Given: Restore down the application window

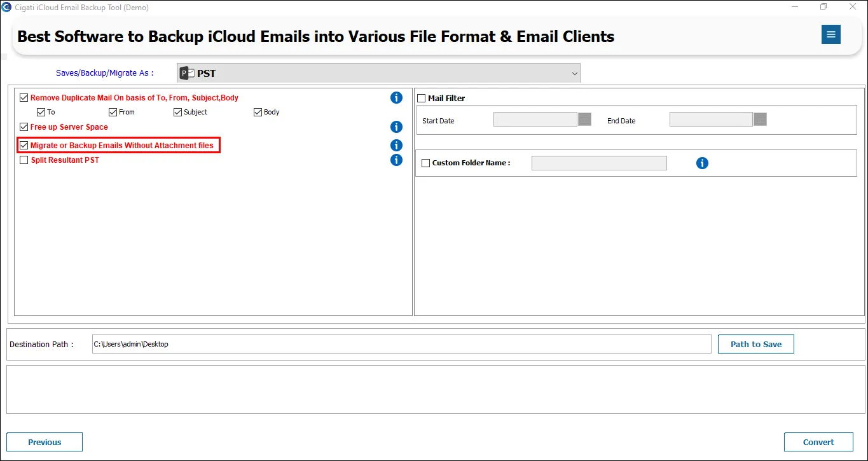Looking at the screenshot, I should click(823, 7).
